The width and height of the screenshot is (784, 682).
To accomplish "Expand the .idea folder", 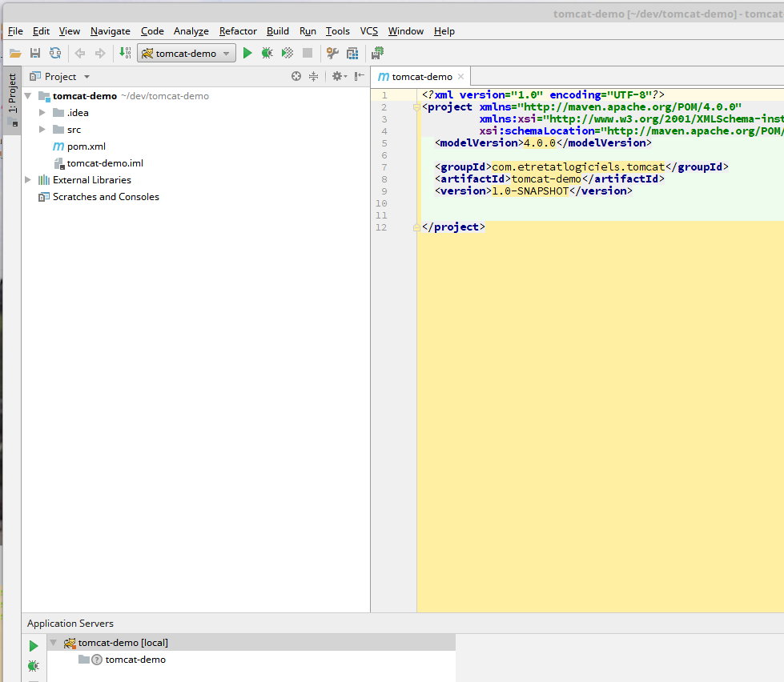I will point(42,112).
